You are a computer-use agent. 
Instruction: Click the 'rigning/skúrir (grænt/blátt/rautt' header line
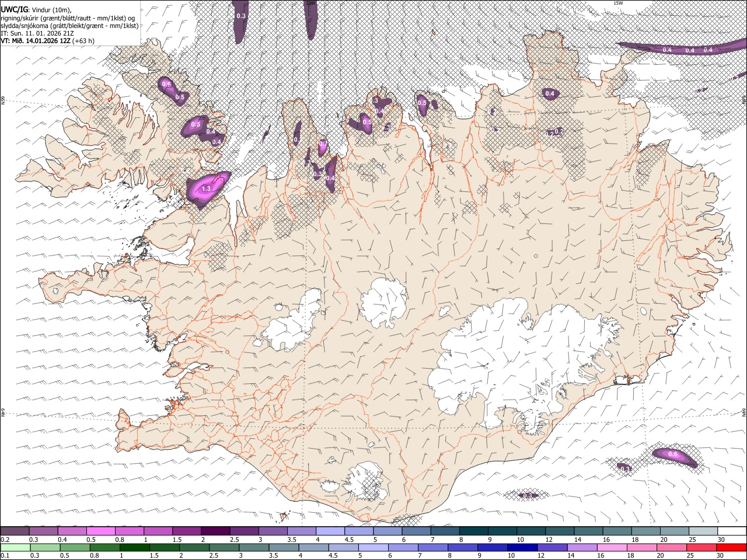click(x=68, y=17)
